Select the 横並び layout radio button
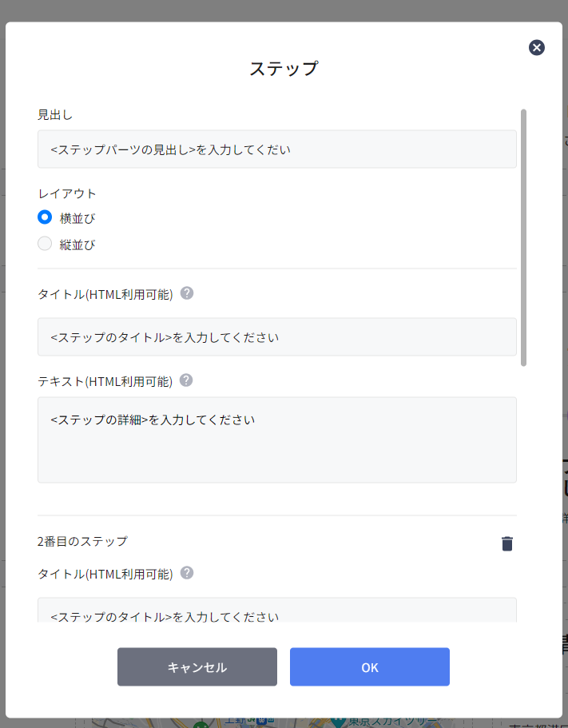Viewport: 568px width, 728px height. (46, 217)
